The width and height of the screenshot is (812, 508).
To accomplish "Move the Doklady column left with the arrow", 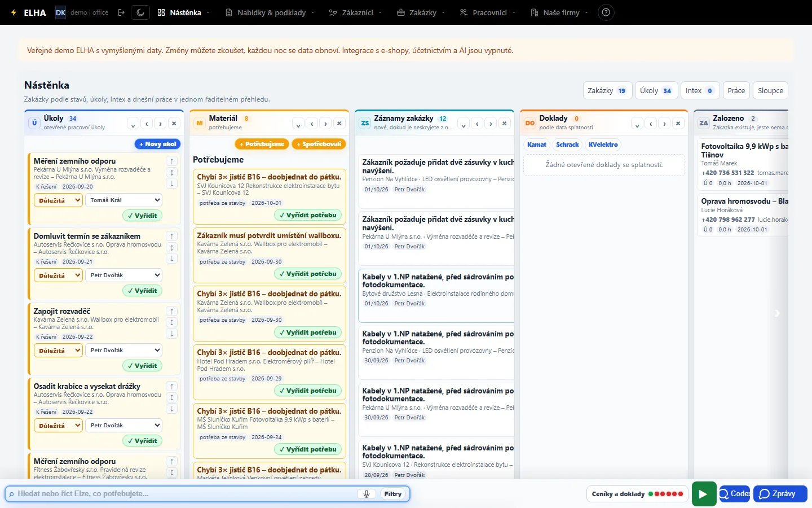I will click(651, 124).
